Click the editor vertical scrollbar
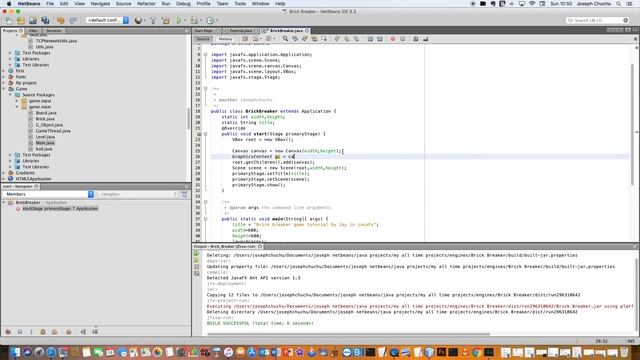Screen dimensions: 640x360 (632, 124)
